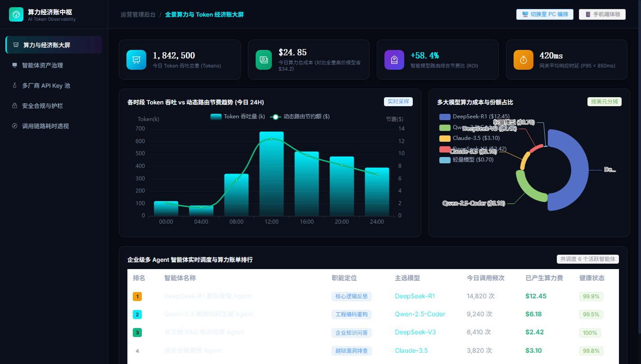This screenshot has width=641, height=364.
Task: Click the 运营管理后台 breadcrumb
Action: click(138, 14)
